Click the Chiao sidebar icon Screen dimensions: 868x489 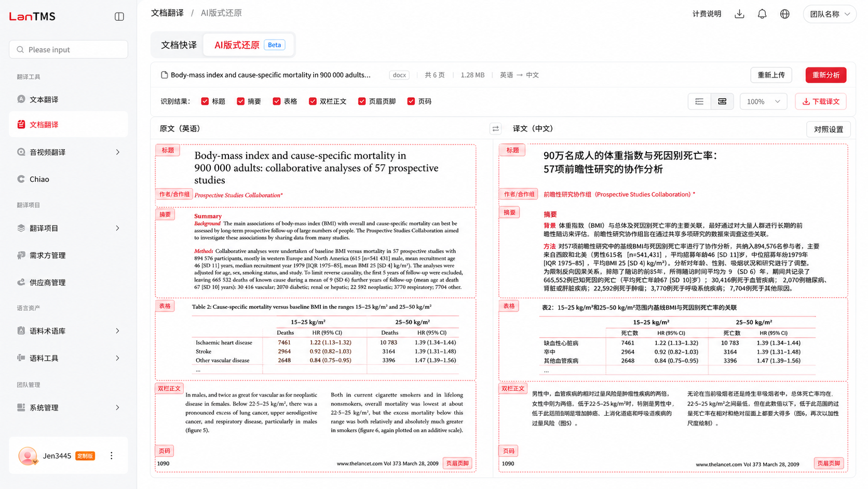(x=21, y=179)
